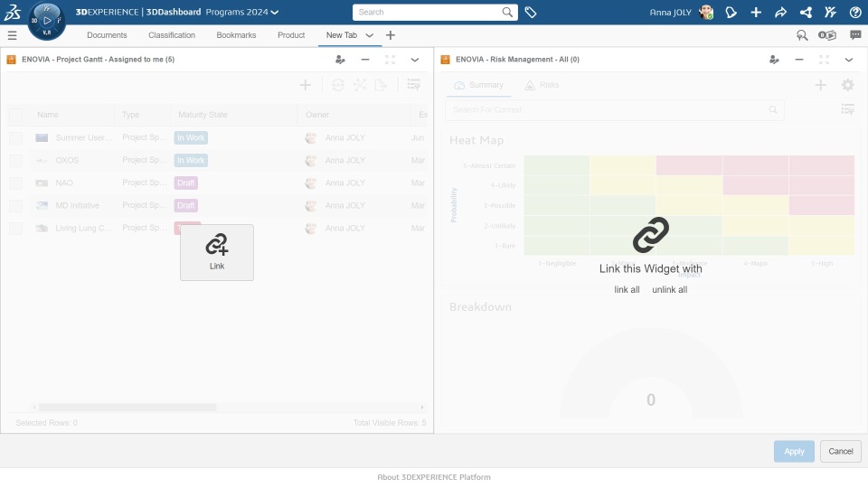The width and height of the screenshot is (868, 488).
Task: Click the Draft badge for NAO
Action: click(x=186, y=183)
